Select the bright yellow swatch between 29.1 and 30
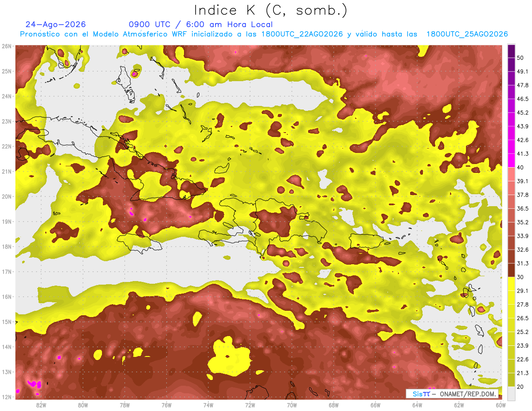532x411 pixels. click(511, 284)
